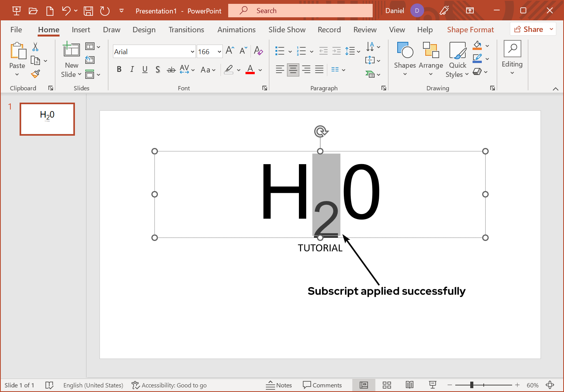
Task: Click the Format Painter brush icon
Action: point(36,74)
